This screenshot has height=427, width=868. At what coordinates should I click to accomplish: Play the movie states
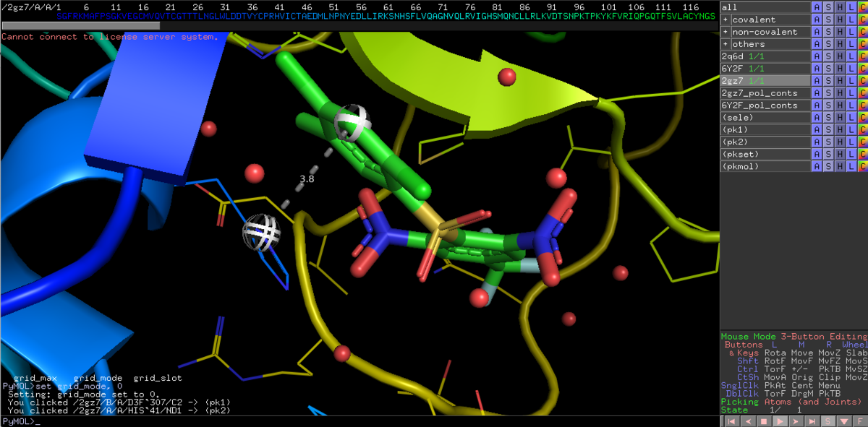point(780,420)
